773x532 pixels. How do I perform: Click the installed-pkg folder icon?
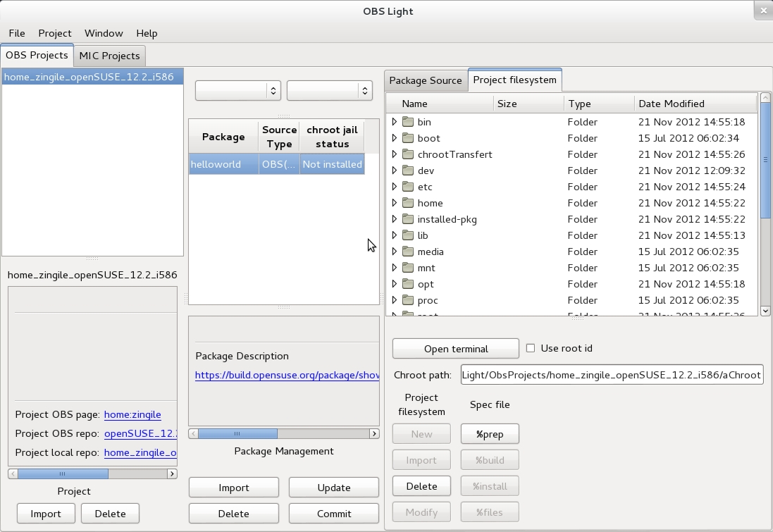408,219
